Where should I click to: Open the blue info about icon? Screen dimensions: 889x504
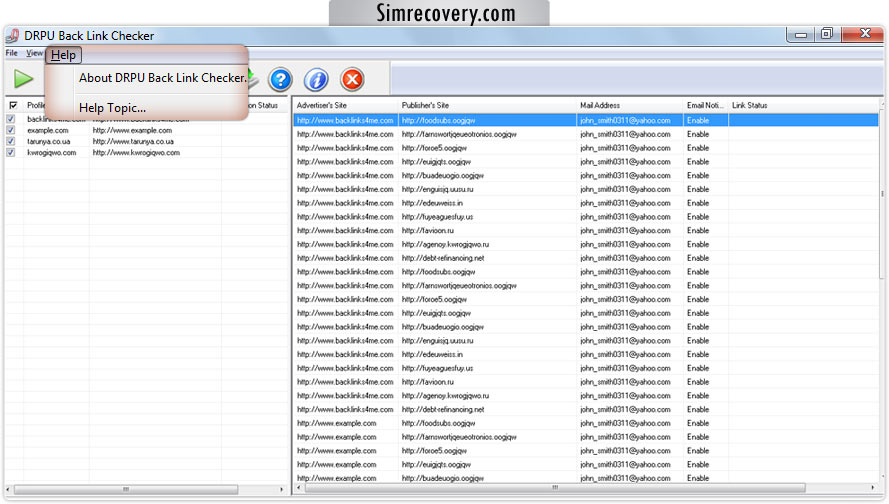tap(316, 78)
